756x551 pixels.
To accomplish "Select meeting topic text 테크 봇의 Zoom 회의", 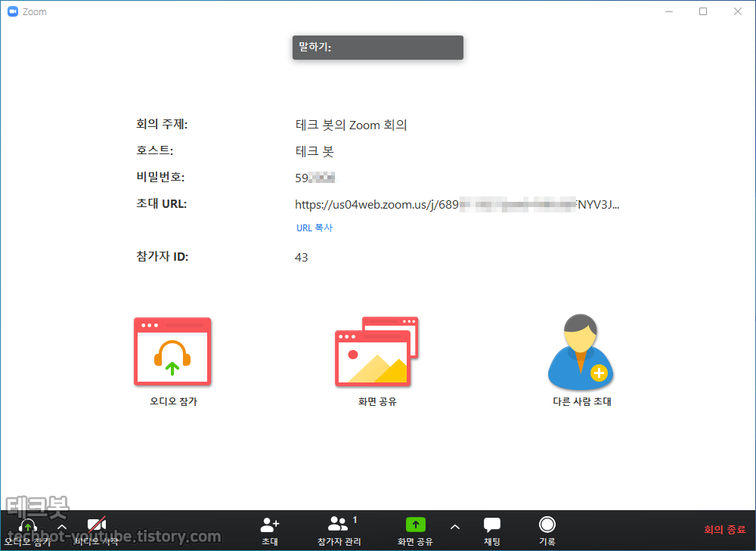I will [x=351, y=125].
